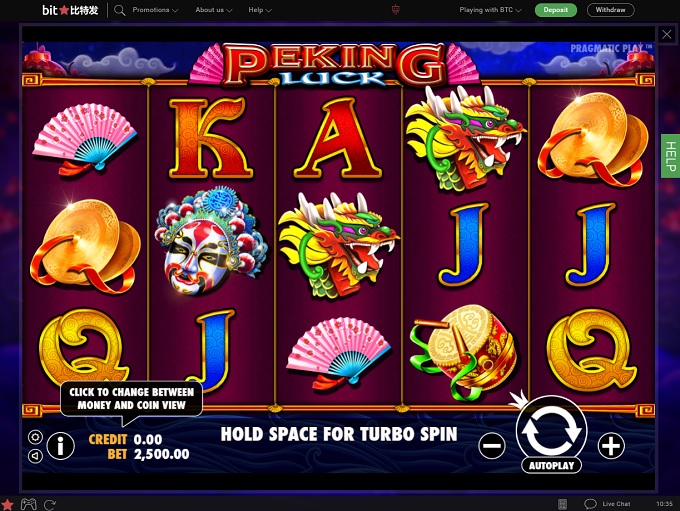Decrease bet with the minus button
The image size is (680, 511).
click(492, 445)
